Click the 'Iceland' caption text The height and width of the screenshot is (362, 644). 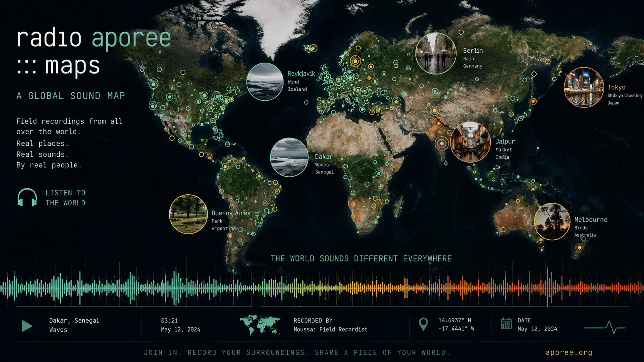coord(297,89)
